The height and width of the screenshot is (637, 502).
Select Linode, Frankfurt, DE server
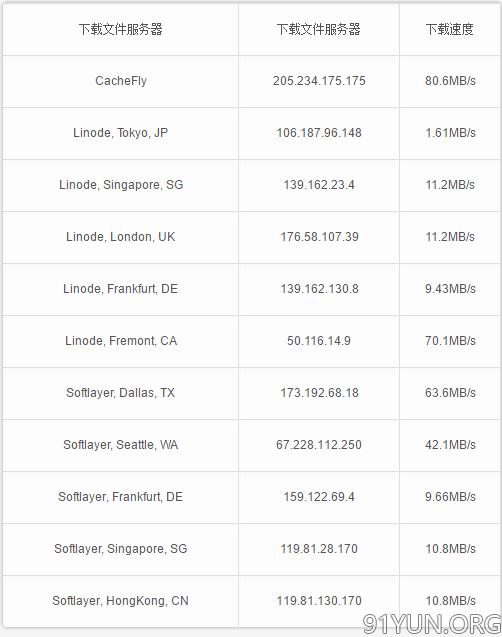(121, 289)
